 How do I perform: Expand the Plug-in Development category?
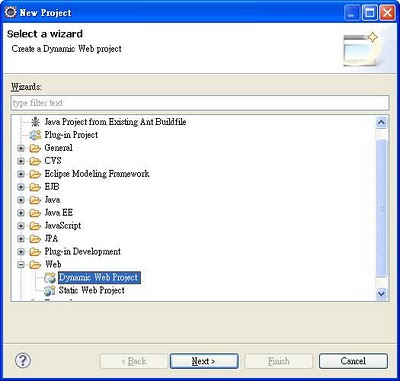(x=21, y=252)
